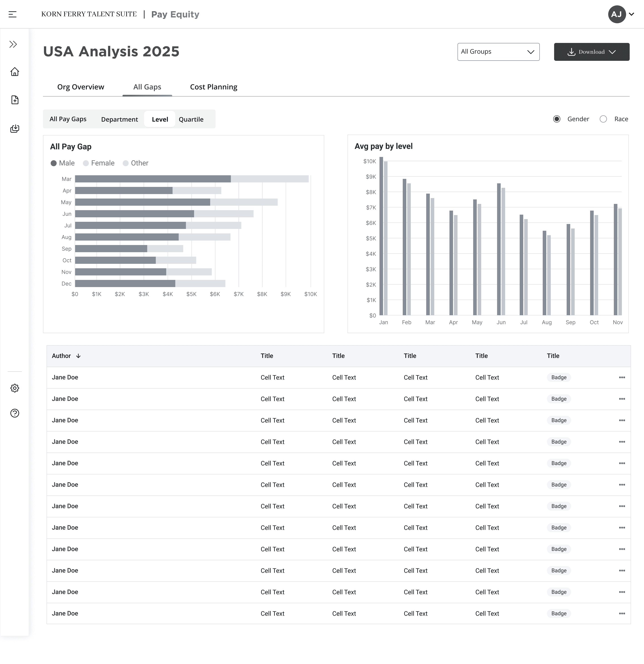The height and width of the screenshot is (664, 644).
Task: Switch to Cost Planning tab
Action: click(213, 87)
